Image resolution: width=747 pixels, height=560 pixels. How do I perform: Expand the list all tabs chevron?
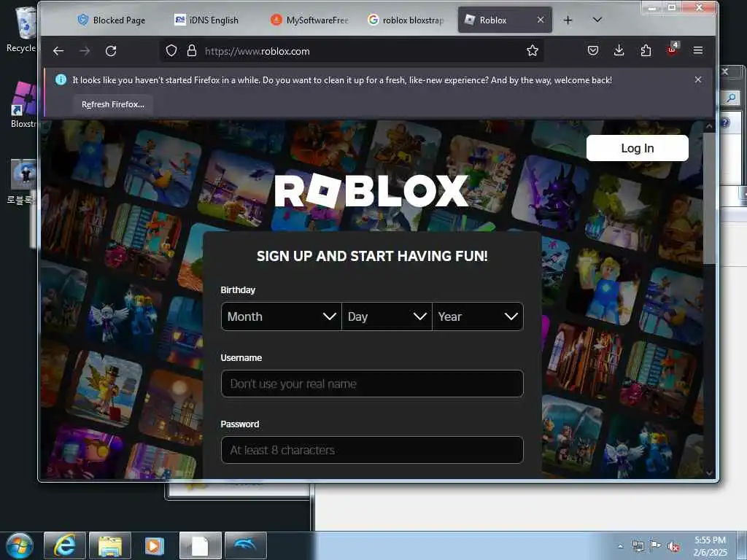click(x=597, y=20)
